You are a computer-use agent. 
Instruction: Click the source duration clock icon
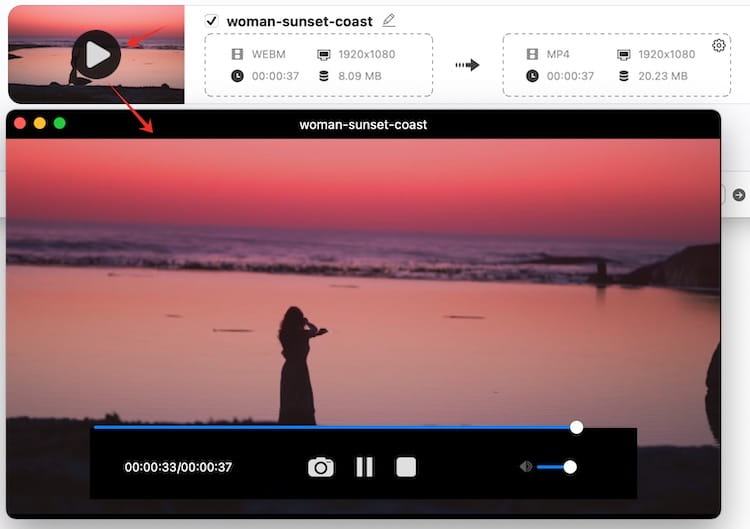pos(237,76)
